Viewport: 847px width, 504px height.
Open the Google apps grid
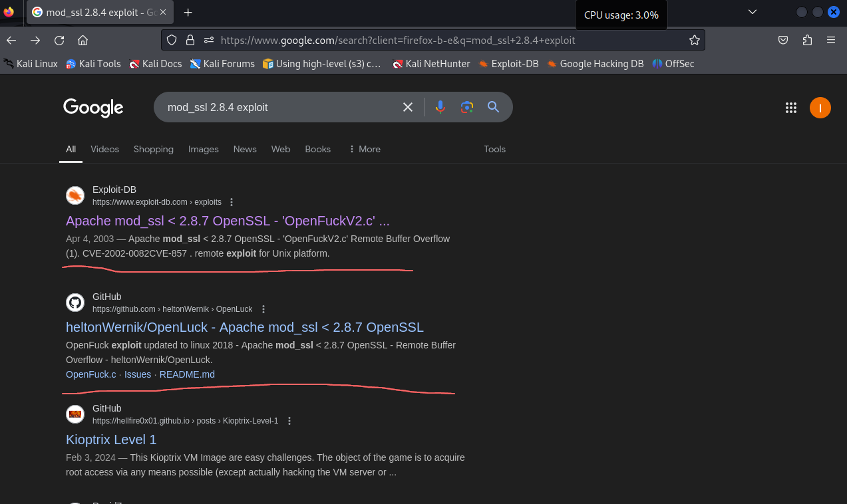791,108
